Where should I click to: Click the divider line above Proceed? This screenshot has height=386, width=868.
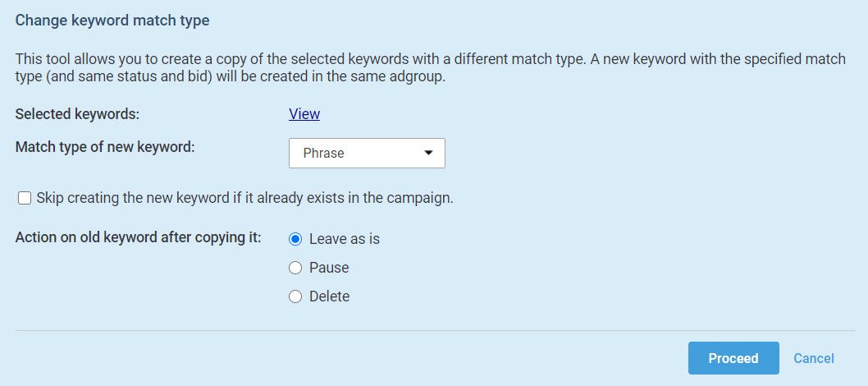click(x=433, y=330)
